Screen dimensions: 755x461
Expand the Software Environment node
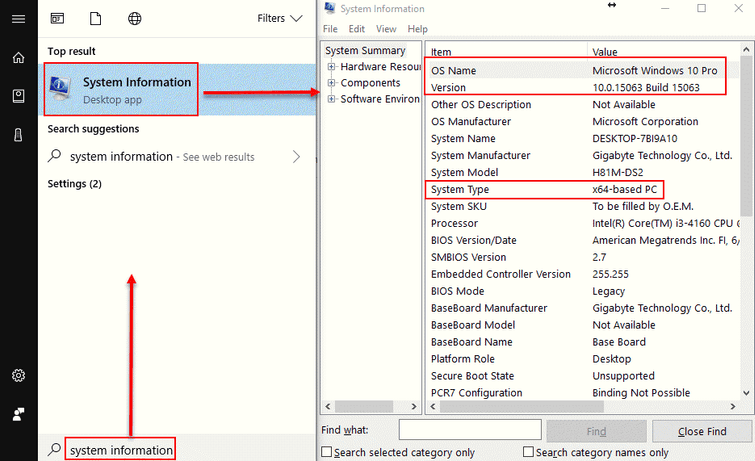(331, 99)
